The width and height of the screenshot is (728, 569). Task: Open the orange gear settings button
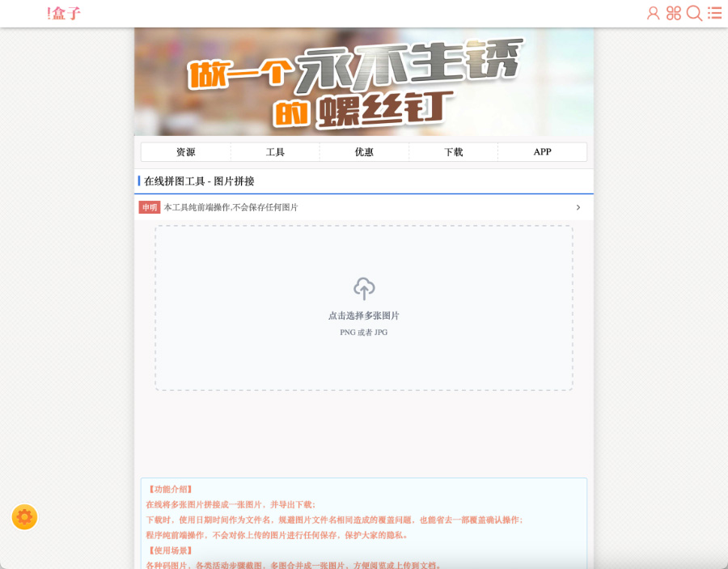click(24, 516)
